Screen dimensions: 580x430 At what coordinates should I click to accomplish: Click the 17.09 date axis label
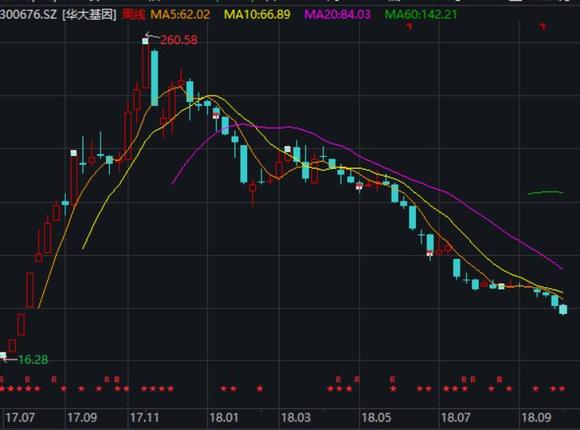[x=82, y=418]
